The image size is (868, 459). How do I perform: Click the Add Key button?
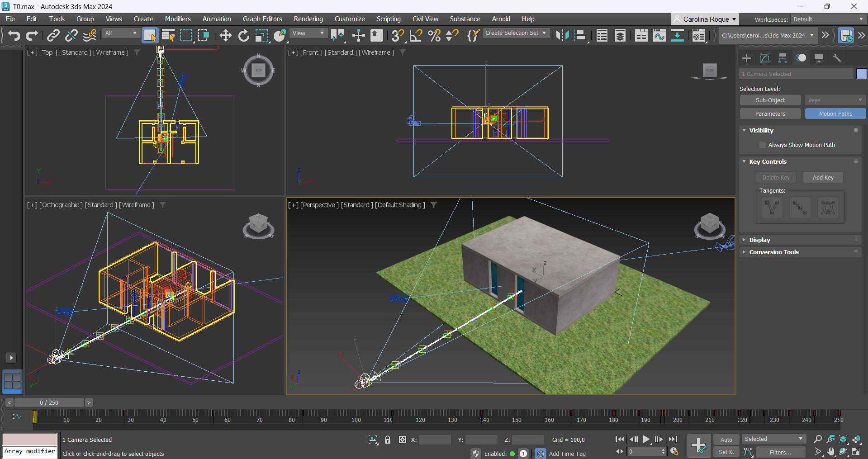click(823, 177)
